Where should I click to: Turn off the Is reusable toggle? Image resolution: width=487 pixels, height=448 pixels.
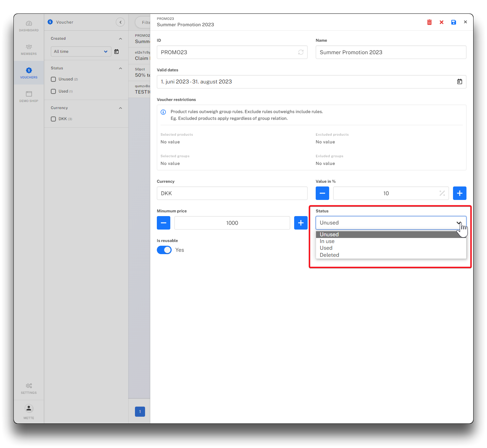(x=164, y=250)
